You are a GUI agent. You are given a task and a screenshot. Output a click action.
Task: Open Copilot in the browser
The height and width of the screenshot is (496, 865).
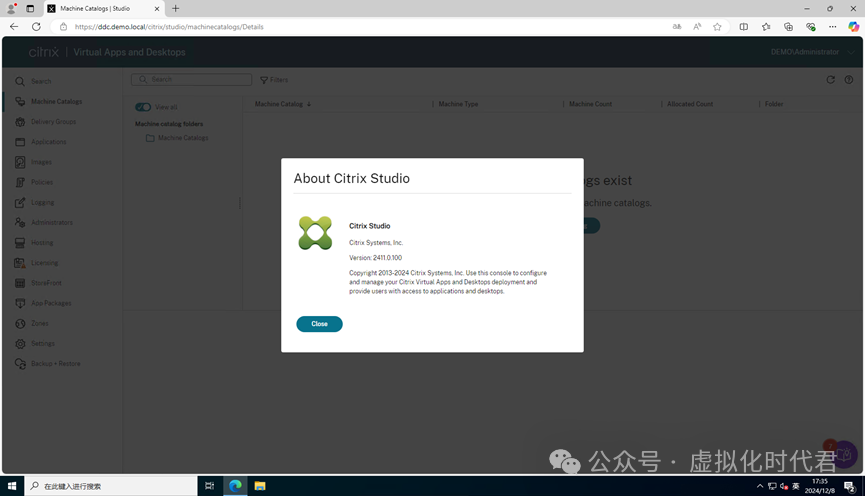[853, 26]
